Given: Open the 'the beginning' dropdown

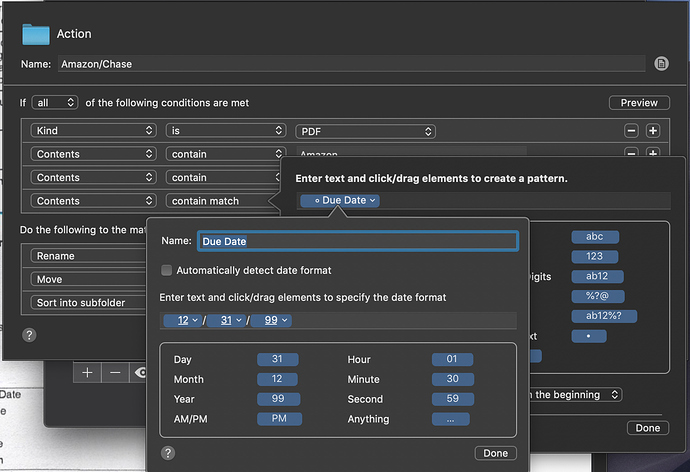Looking at the screenshot, I should (x=576, y=395).
